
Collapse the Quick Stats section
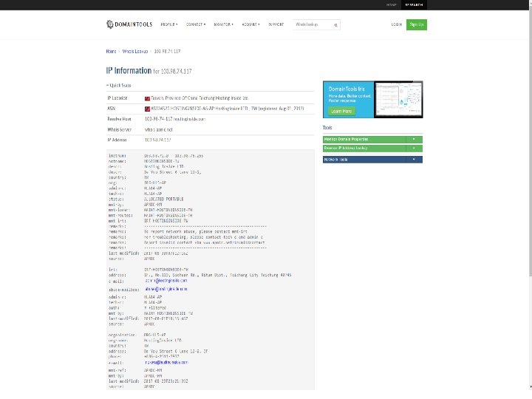coord(118,85)
